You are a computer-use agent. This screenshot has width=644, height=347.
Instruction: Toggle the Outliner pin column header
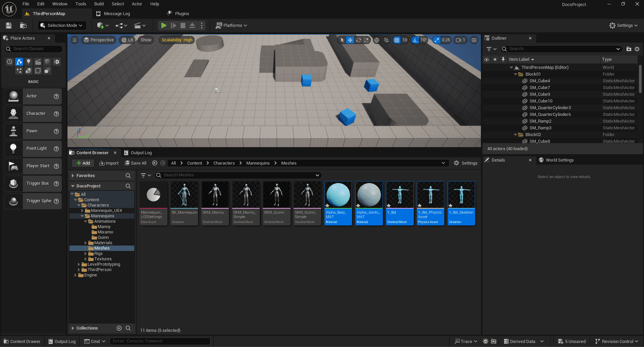coord(503,59)
